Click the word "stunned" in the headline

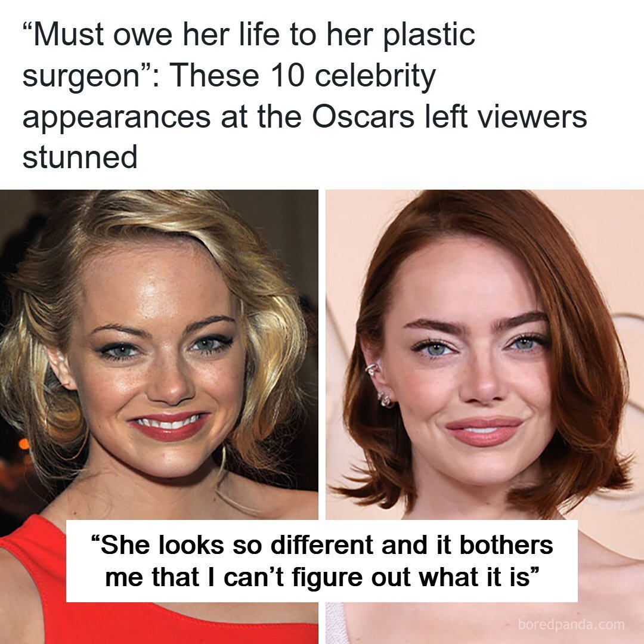pyautogui.click(x=80, y=157)
